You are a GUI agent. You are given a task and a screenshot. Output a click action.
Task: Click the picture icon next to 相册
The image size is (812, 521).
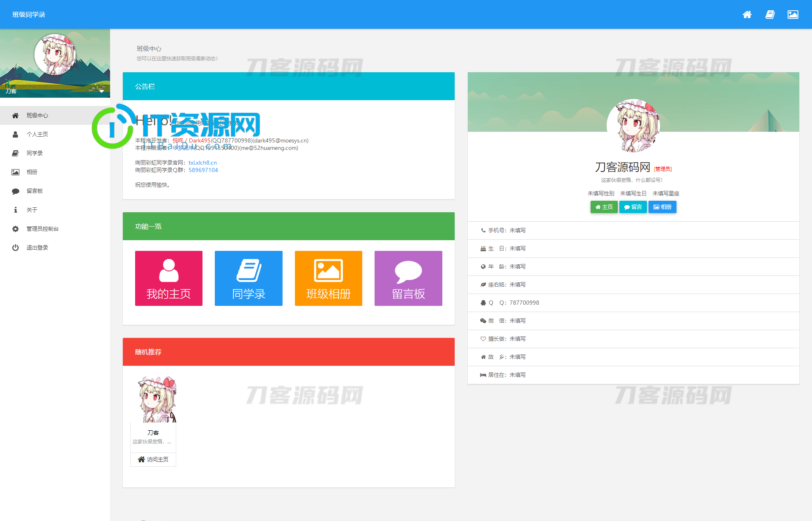pos(15,172)
